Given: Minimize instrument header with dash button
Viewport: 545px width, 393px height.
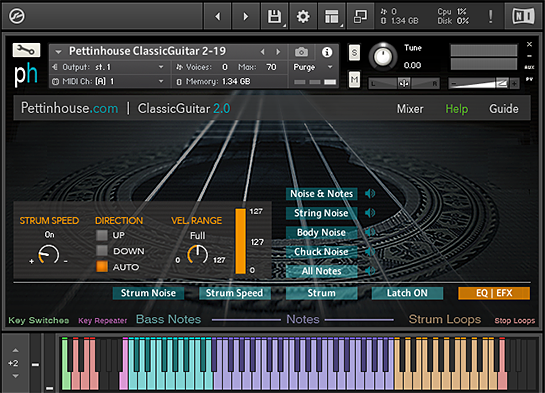Looking at the screenshot, I should [529, 56].
